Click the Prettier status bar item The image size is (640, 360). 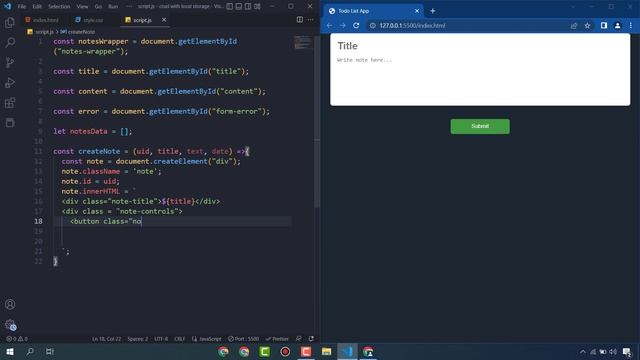pos(277,339)
